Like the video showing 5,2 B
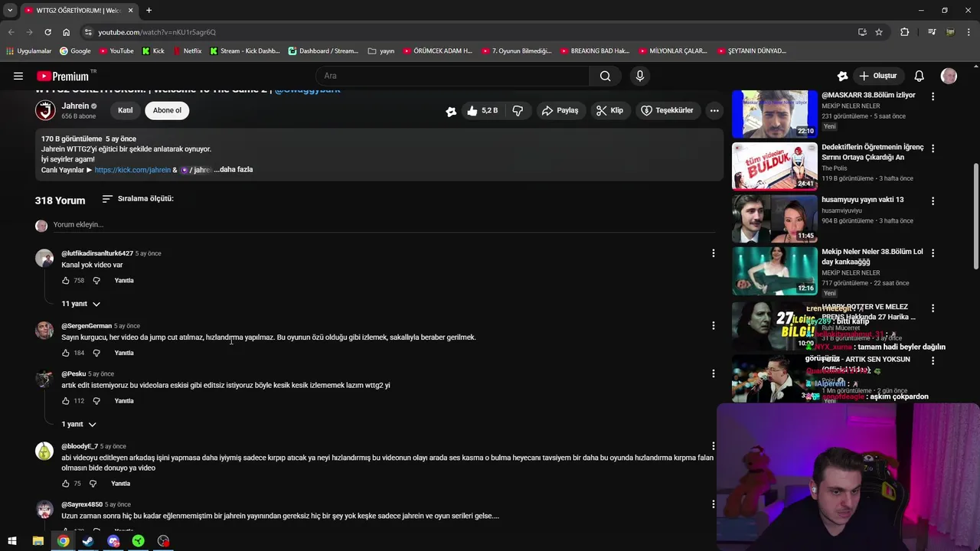The width and height of the screenshot is (980, 551). (x=482, y=110)
